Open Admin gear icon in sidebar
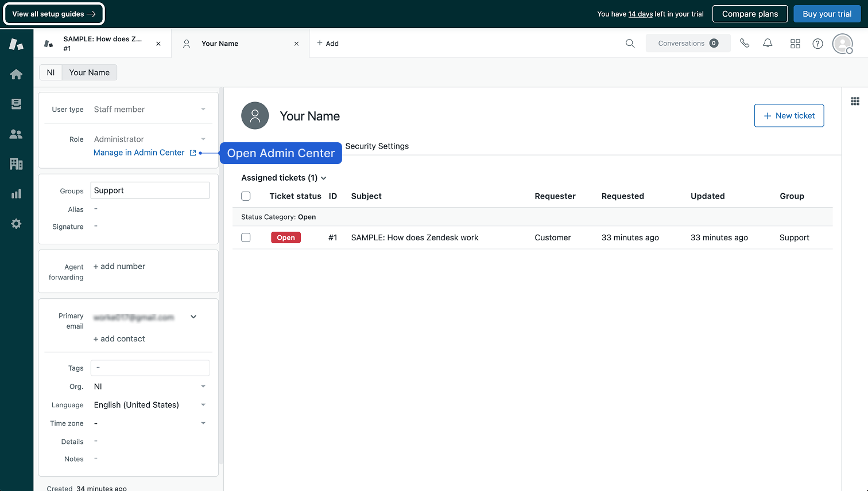Screen dimensions: 868x491 point(16,224)
